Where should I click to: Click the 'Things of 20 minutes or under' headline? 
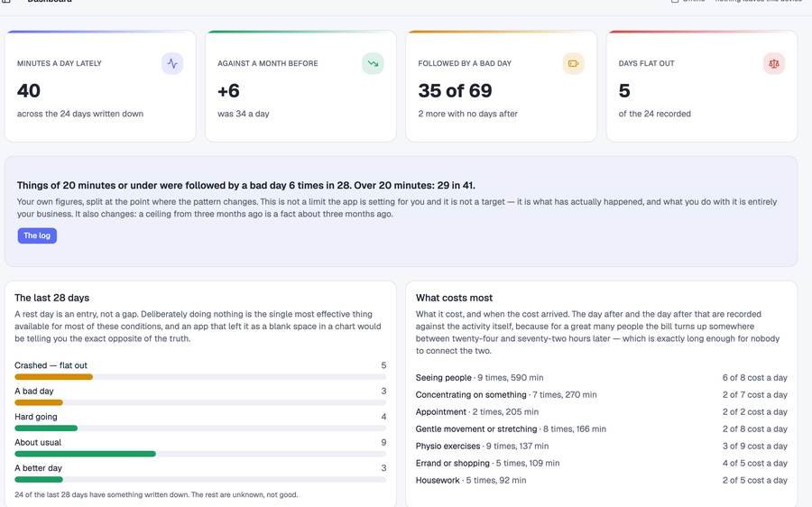(246, 186)
